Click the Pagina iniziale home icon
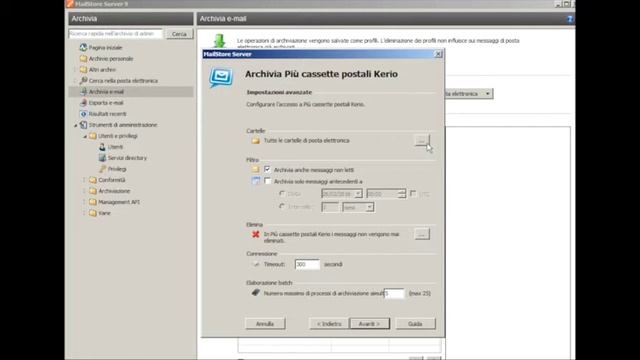 pos(83,48)
